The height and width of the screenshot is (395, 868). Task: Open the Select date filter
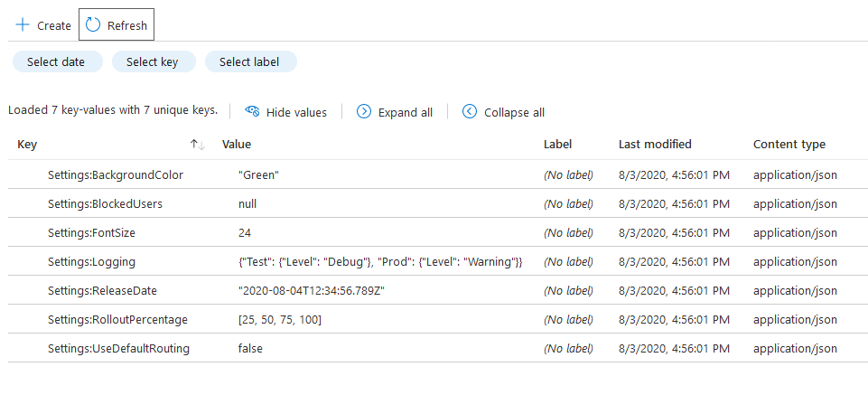pos(56,61)
